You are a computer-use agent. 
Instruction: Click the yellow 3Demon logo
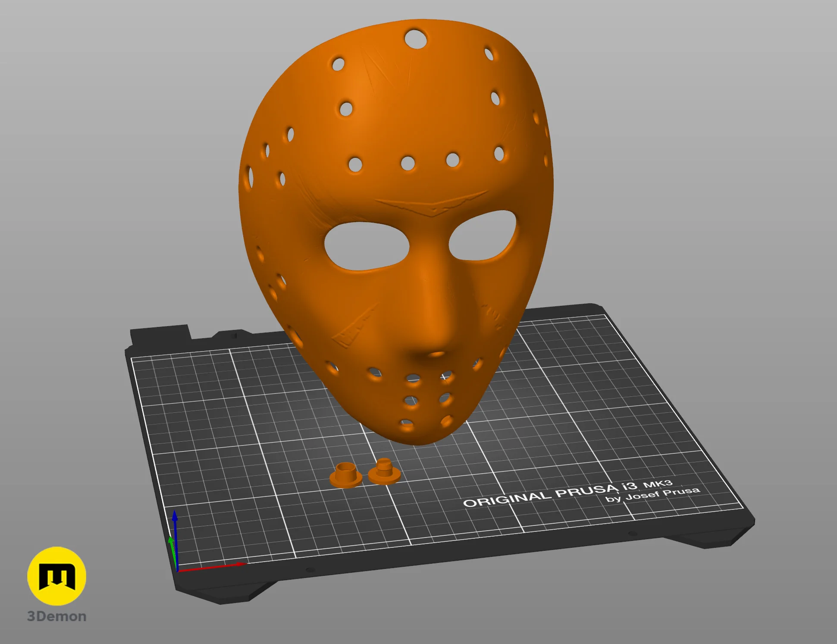tap(56, 576)
